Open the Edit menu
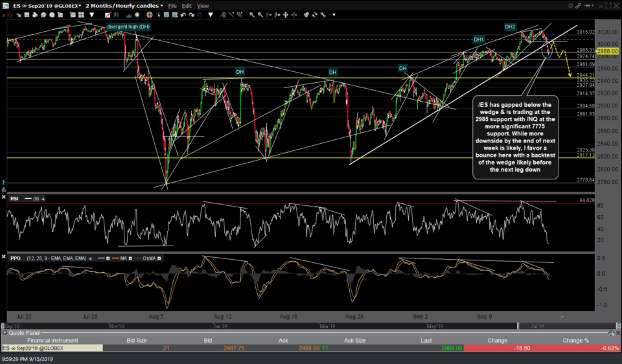 click(x=187, y=6)
